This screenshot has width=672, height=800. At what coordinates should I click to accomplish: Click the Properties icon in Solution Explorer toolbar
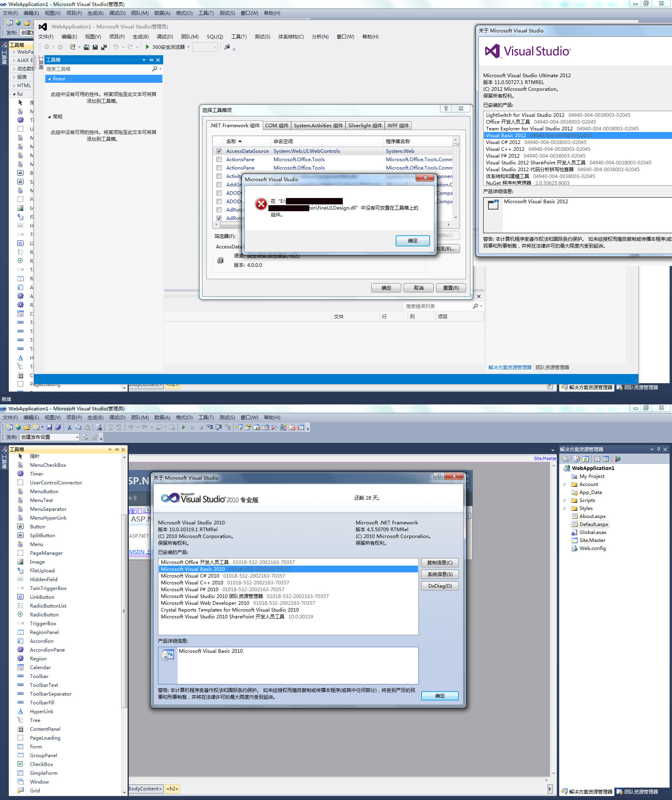[x=565, y=459]
